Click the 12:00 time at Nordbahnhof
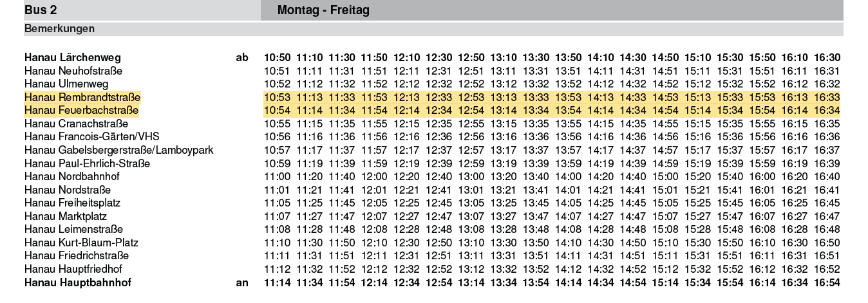The image size is (868, 303). [374, 177]
